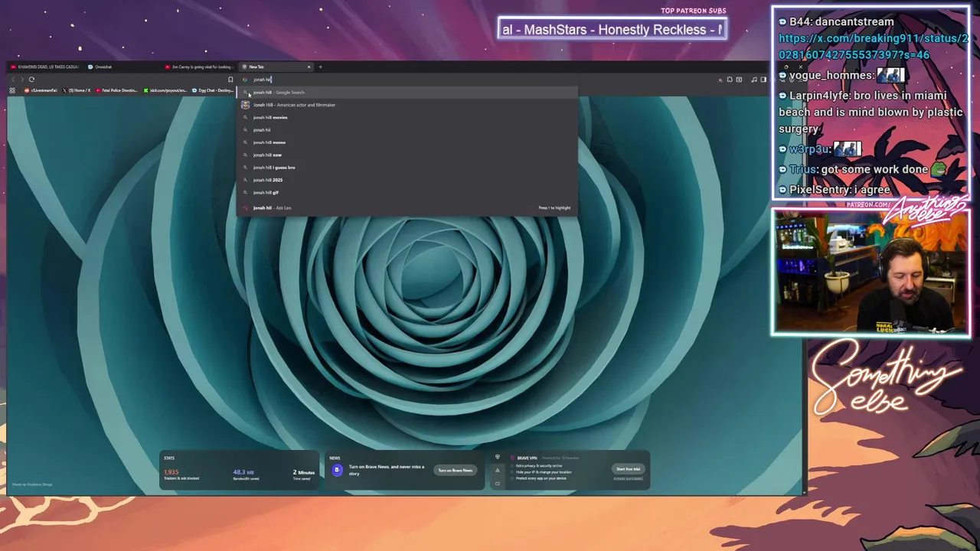Switch to the Jim Carrey viral tab

[x=198, y=67]
